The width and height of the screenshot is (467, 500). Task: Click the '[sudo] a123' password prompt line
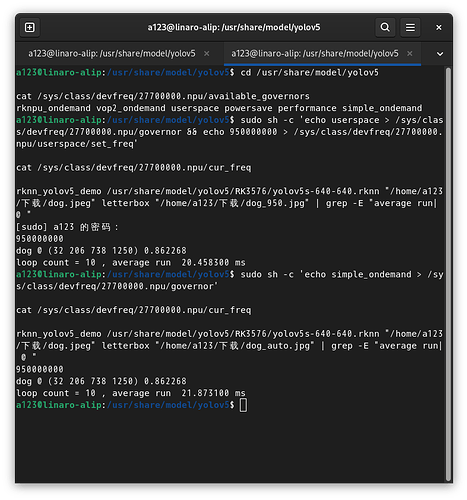(x=67, y=227)
